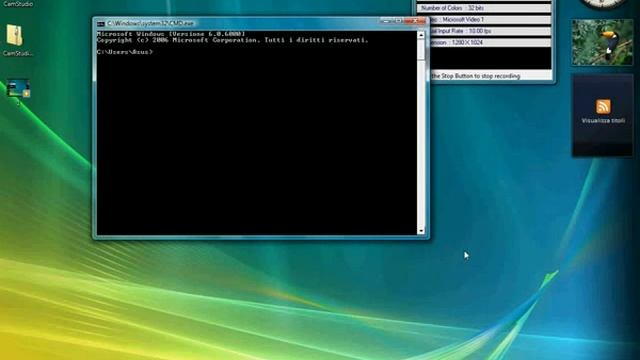Click the Microsoft Windows version line

171,34
